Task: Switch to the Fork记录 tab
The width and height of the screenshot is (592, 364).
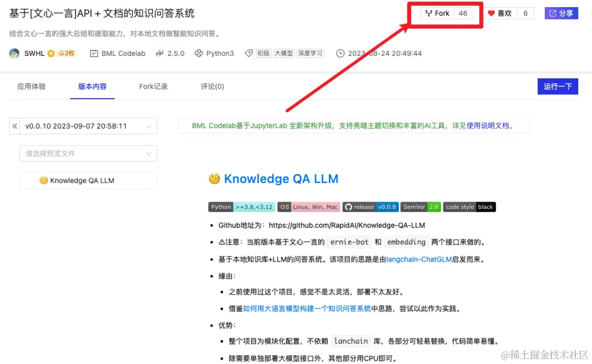Action: coord(153,87)
